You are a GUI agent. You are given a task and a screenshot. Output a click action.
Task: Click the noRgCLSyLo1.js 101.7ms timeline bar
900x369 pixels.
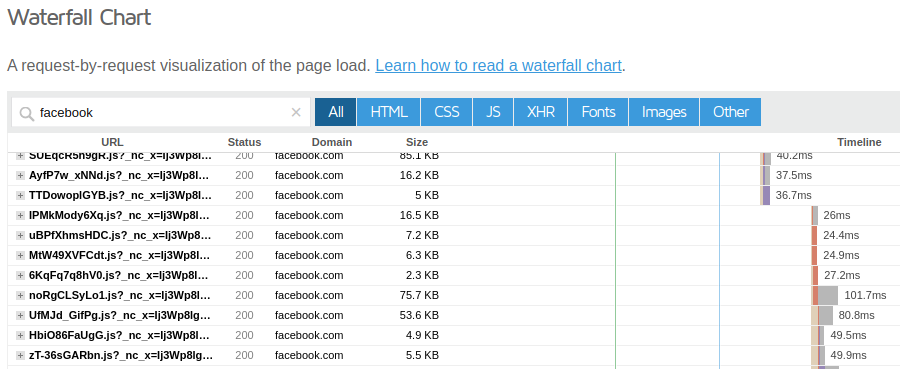825,296
